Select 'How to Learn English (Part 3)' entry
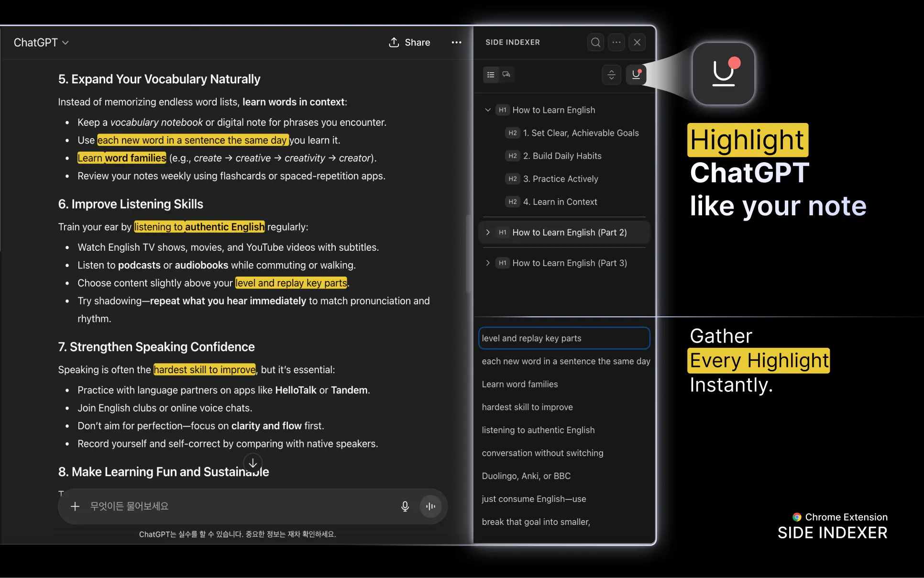The width and height of the screenshot is (924, 578). point(569,263)
